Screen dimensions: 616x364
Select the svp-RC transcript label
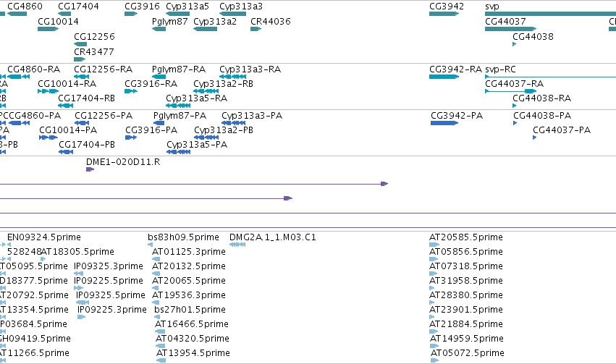[x=500, y=69]
